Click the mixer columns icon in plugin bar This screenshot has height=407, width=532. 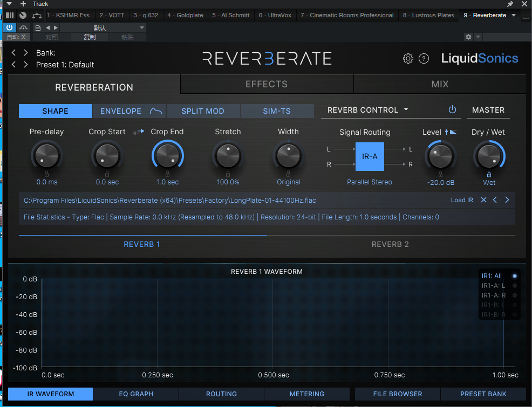[x=10, y=15]
